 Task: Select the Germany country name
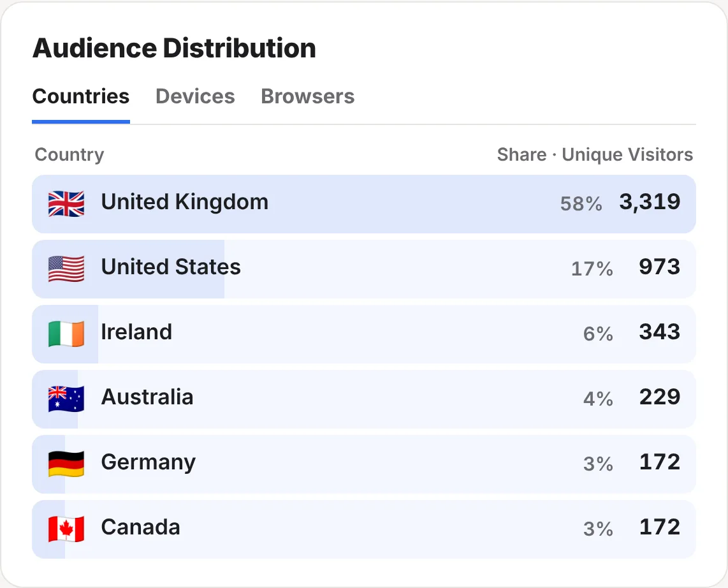tap(149, 463)
